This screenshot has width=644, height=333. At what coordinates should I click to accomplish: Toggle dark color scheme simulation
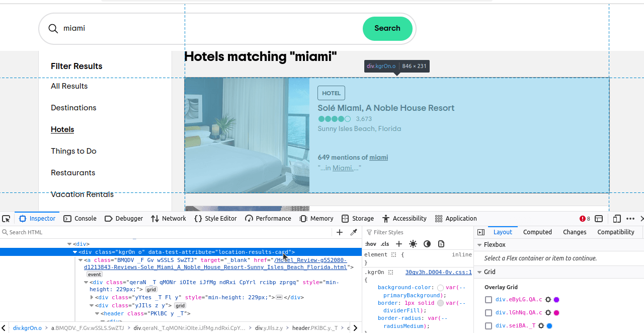coord(427,244)
